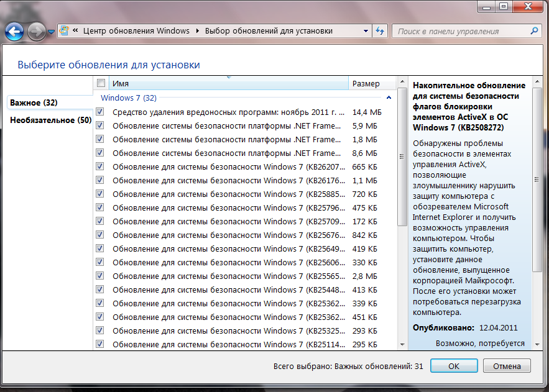Image resolution: width=549 pixels, height=392 pixels.
Task: Switch to 'Необязательное (50)' tab
Action: pos(51,120)
